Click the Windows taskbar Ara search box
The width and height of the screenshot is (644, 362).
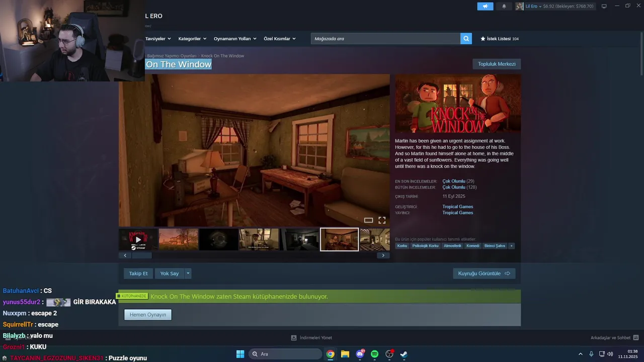click(285, 354)
